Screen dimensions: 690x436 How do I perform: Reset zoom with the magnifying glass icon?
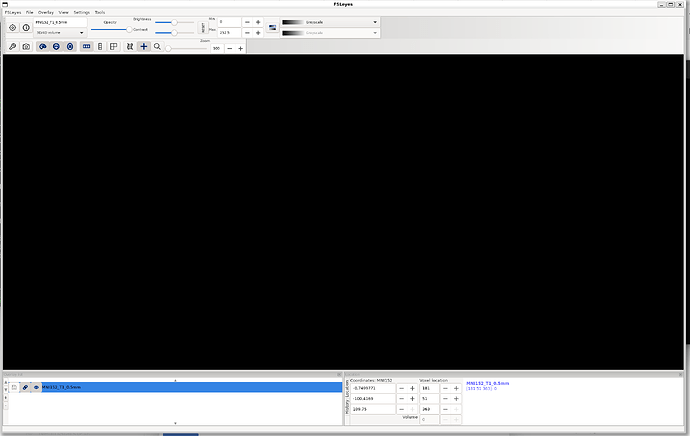coord(157,47)
